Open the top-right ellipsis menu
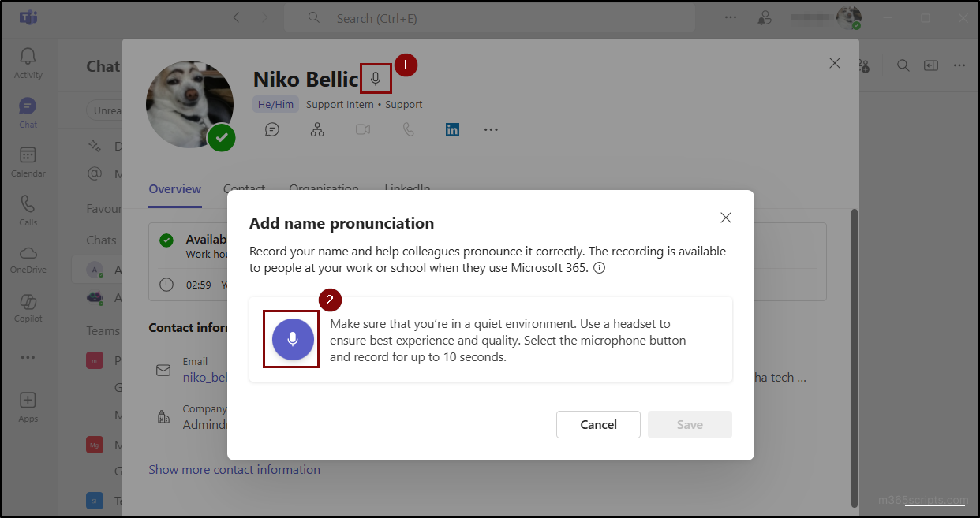 pyautogui.click(x=959, y=64)
